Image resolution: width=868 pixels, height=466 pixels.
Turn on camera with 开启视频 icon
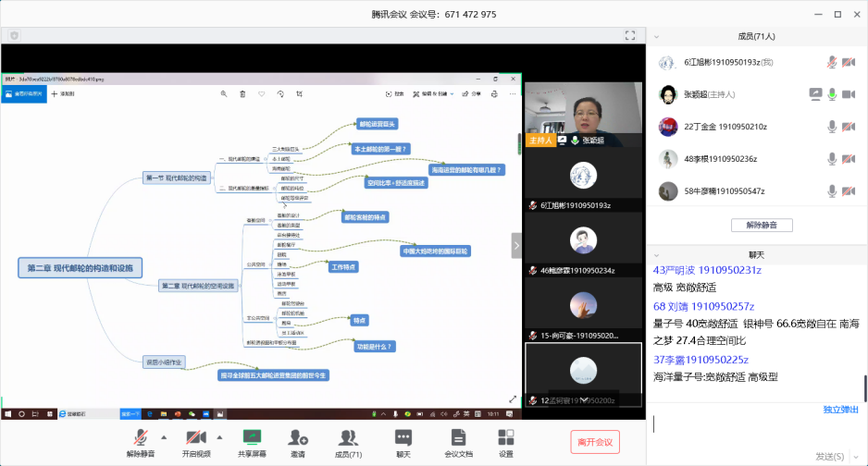(195, 438)
